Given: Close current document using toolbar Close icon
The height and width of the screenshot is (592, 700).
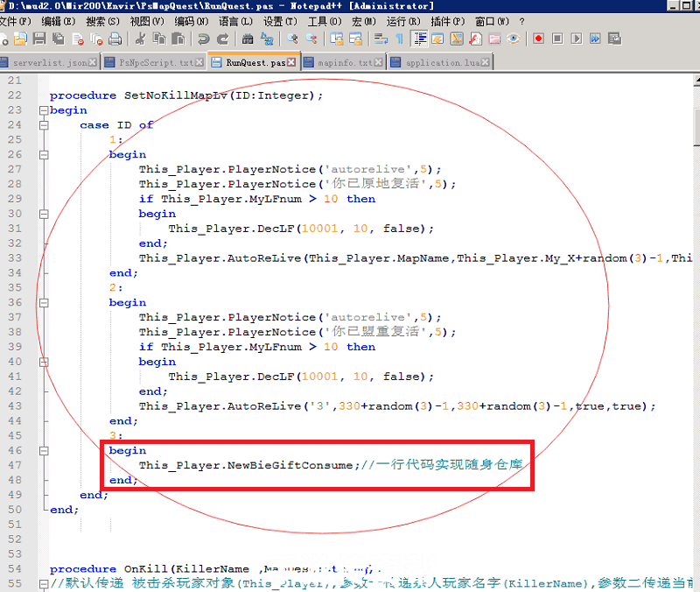Looking at the screenshot, I should pyautogui.click(x=78, y=39).
